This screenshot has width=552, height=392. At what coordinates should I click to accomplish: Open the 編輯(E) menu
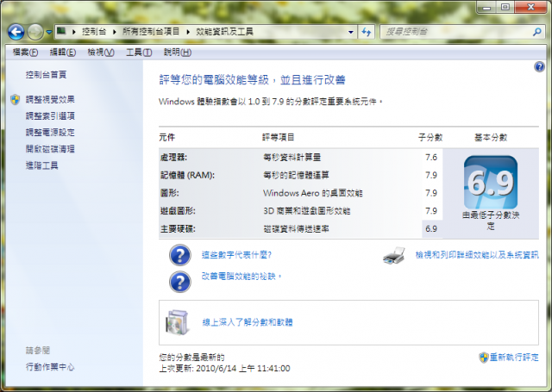pos(62,53)
